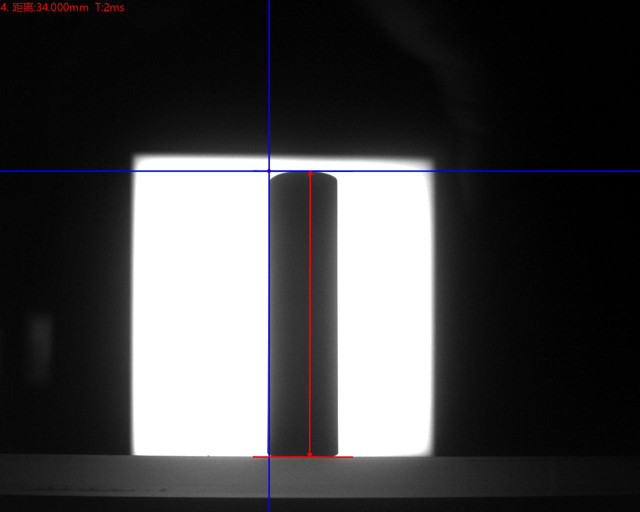Click the bright backlight area right of cylinder
640x512 pixels.
tap(385, 310)
